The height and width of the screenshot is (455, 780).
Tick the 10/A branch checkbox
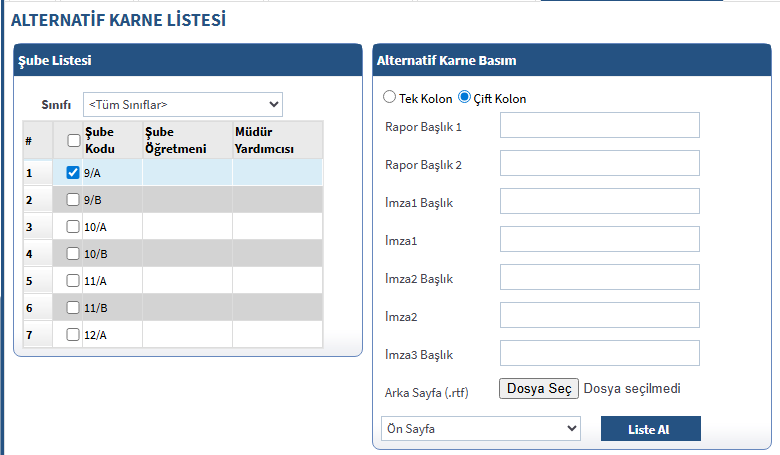coord(73,226)
